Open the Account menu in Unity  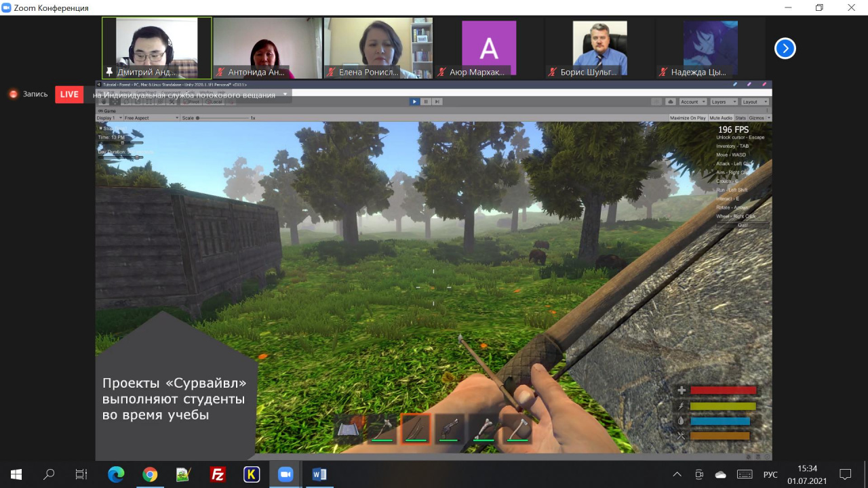[692, 102]
